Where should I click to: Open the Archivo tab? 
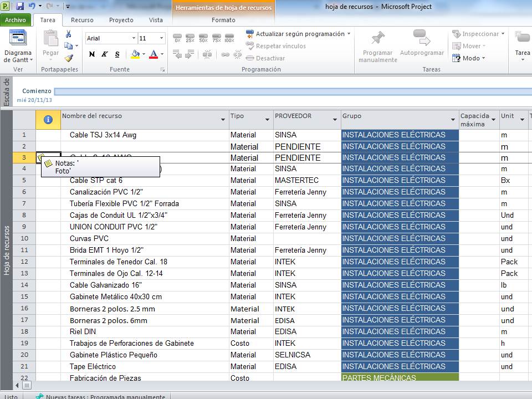16,20
